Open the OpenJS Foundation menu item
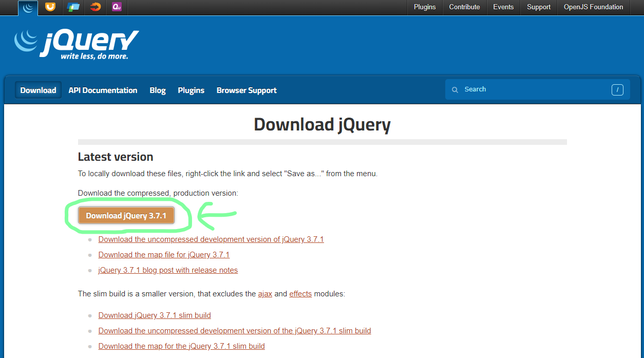The height and width of the screenshot is (358, 644). (593, 7)
